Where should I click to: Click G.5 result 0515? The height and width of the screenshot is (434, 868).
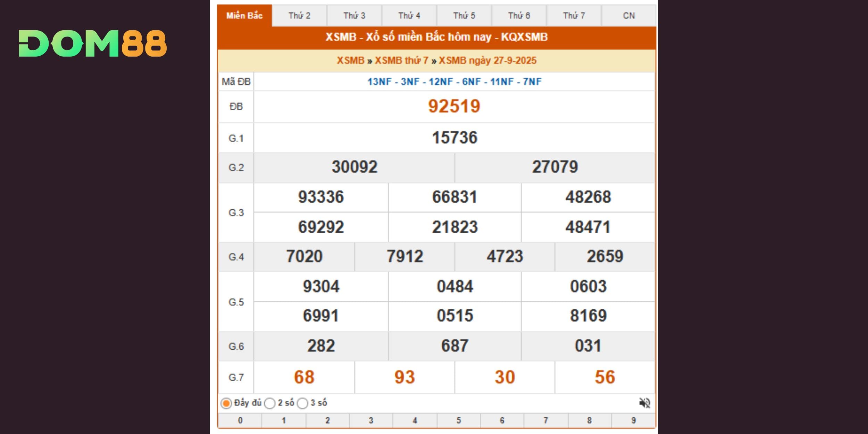click(x=455, y=316)
